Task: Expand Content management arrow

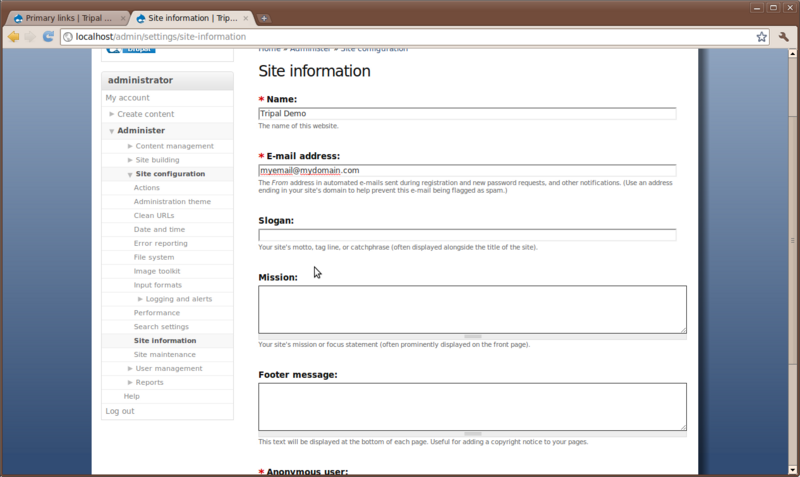Action: tap(130, 146)
